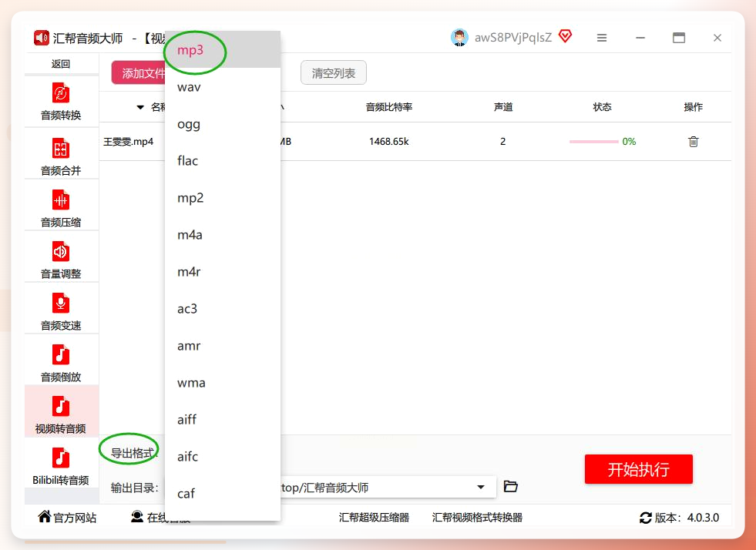Choose mp2 format from the list
The height and width of the screenshot is (550, 756).
click(222, 198)
